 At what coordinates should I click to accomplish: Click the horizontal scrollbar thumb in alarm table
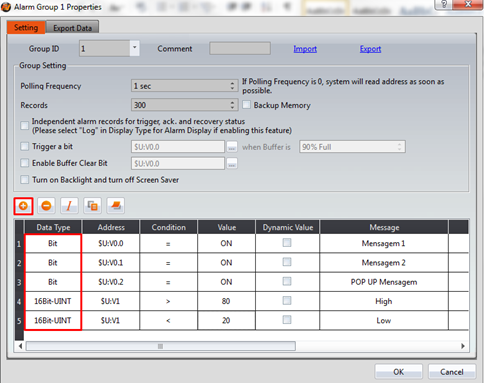coord(161,346)
